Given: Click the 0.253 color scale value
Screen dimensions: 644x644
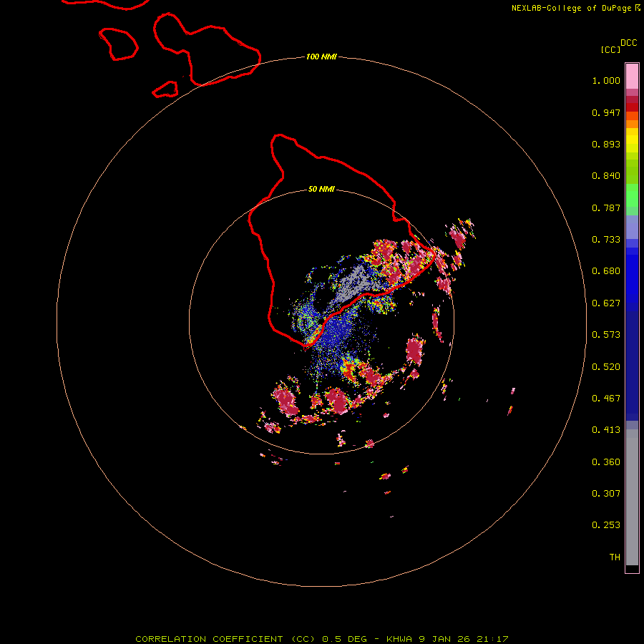Looking at the screenshot, I should 606,525.
